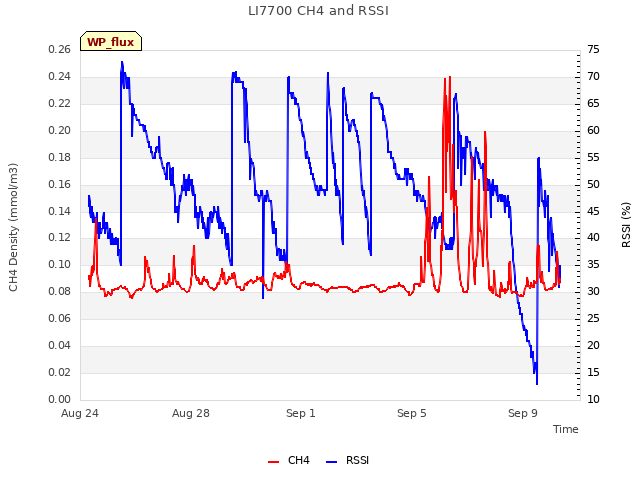Click the 0.06 left axis value
The image size is (640, 480).
pyautogui.click(x=60, y=318)
